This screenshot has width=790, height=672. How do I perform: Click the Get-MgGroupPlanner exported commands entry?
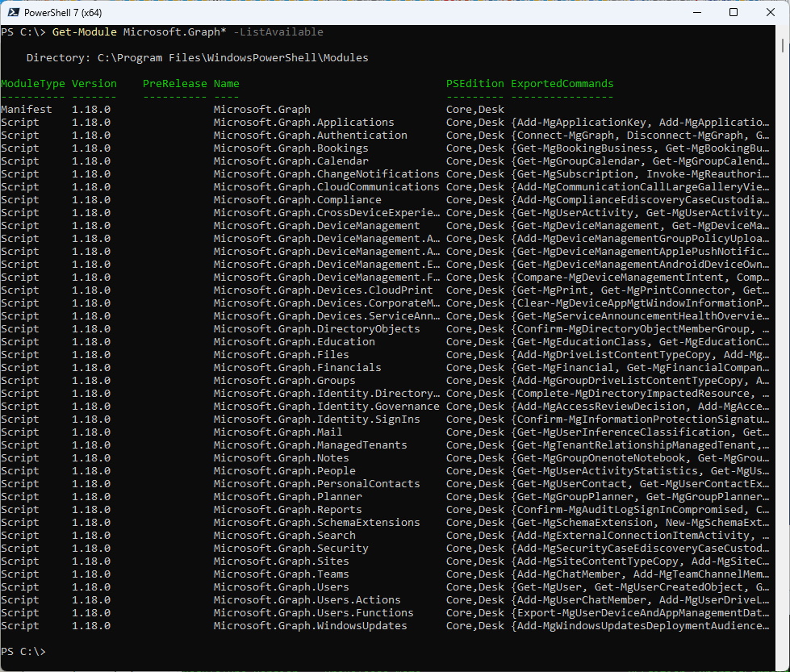point(641,497)
